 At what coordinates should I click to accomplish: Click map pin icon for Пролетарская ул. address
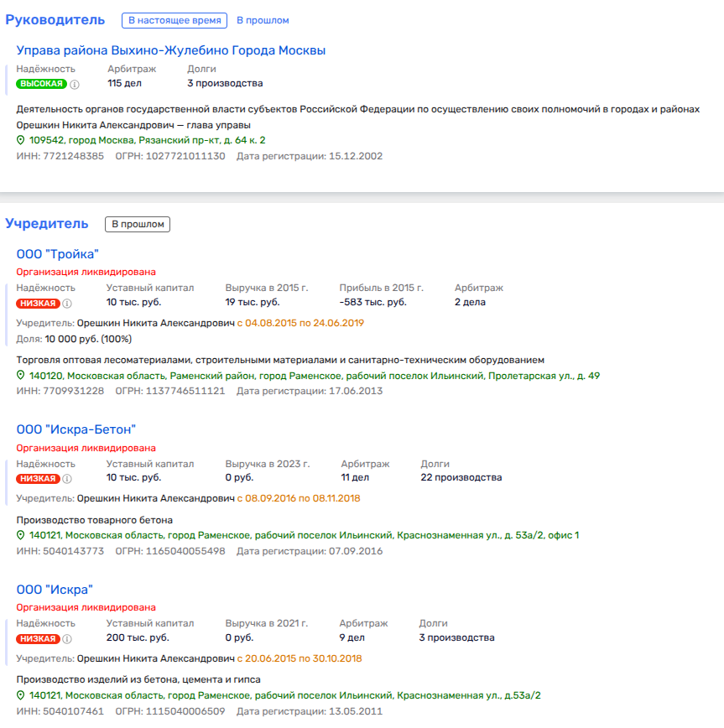click(21, 376)
